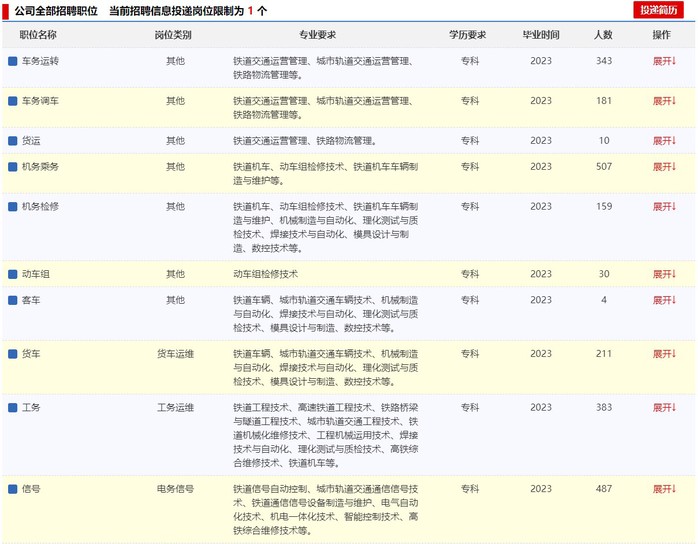Viewport: 698px width, 544px height.
Task: Click the 机务检修 position name
Action: [41, 207]
